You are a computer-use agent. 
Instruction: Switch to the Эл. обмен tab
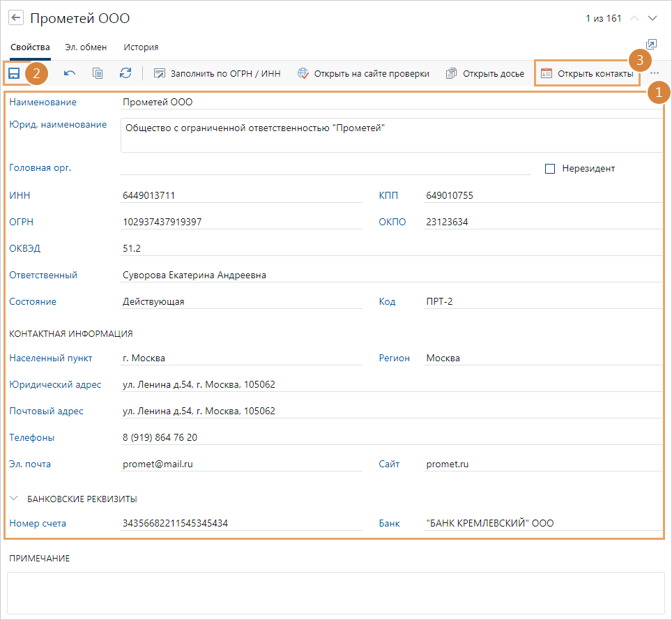[86, 47]
